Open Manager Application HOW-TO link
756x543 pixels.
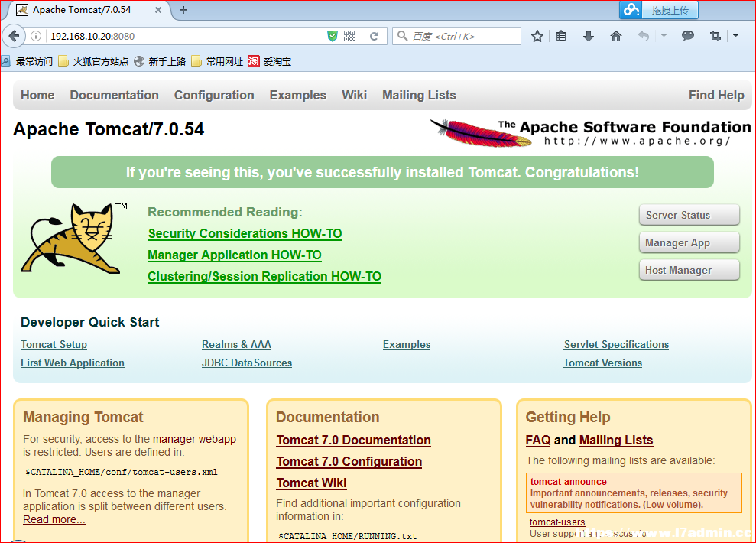tap(235, 255)
